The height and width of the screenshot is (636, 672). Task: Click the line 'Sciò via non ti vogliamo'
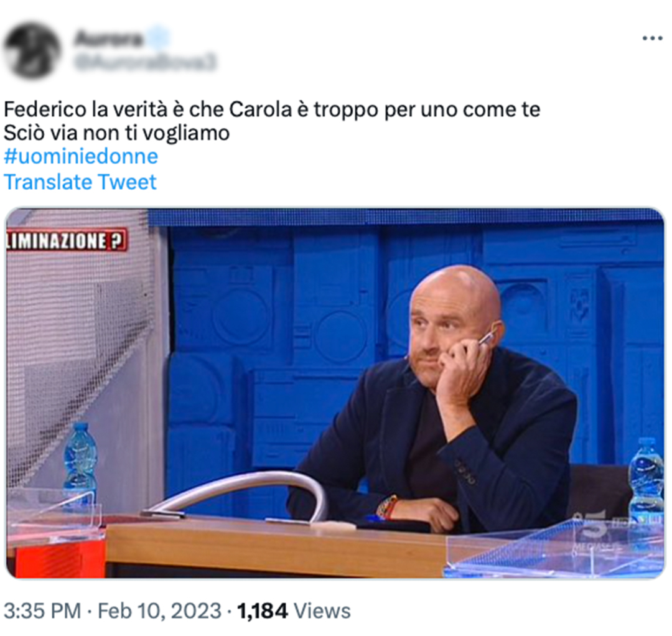(116, 133)
